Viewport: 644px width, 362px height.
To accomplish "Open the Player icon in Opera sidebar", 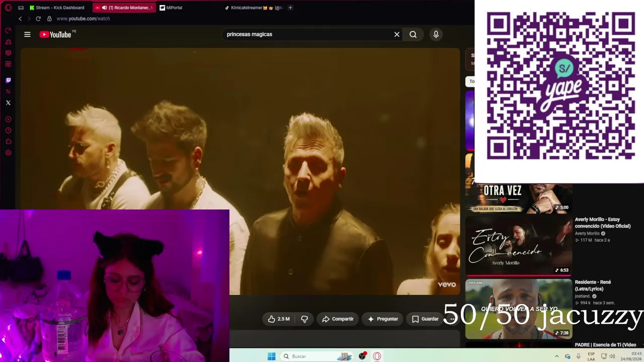I will pyautogui.click(x=8, y=120).
